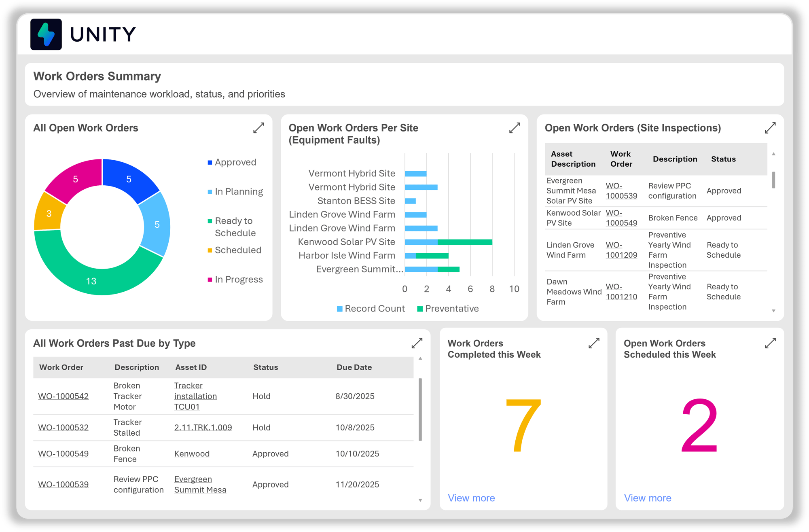The height and width of the screenshot is (532, 809).
Task: Toggle the Record Count series legend
Action: (x=374, y=309)
